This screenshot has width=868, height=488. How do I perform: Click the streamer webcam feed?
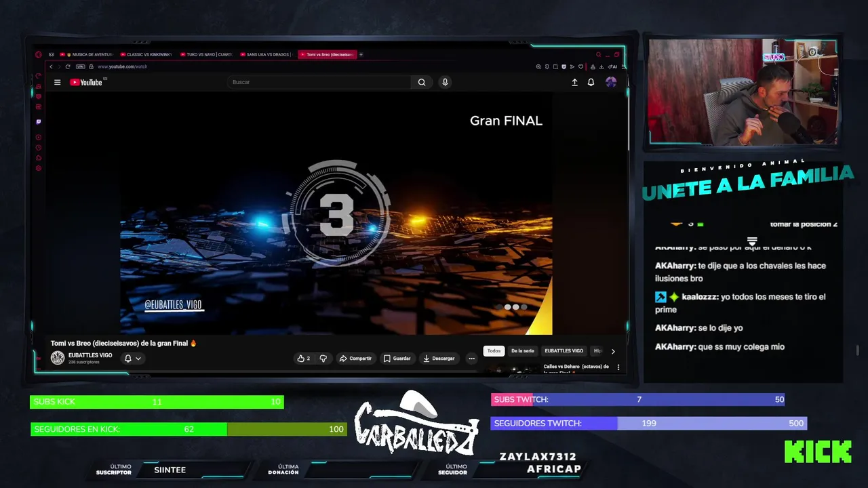(743, 92)
